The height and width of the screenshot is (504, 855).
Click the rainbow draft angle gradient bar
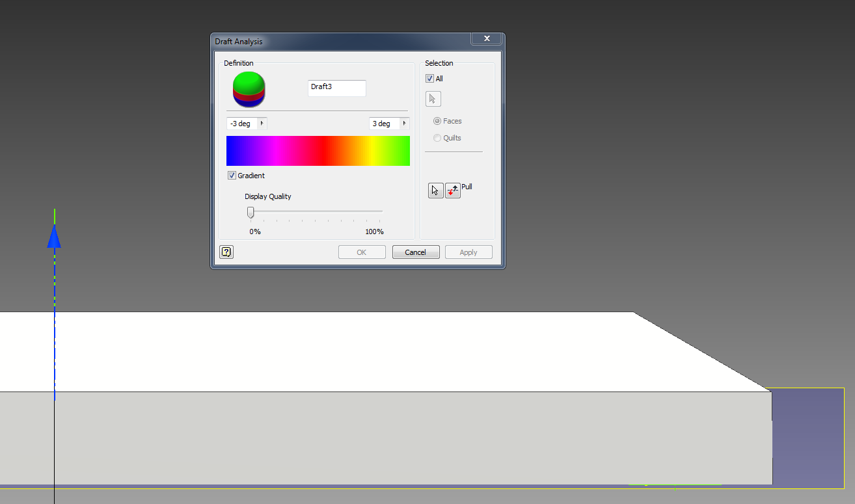click(x=318, y=150)
